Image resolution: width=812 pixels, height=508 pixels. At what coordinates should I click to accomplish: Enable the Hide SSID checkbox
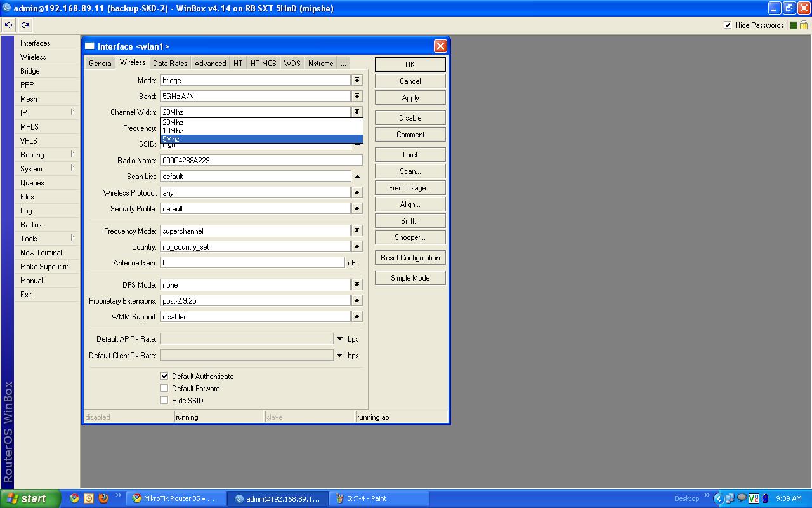[x=164, y=400]
